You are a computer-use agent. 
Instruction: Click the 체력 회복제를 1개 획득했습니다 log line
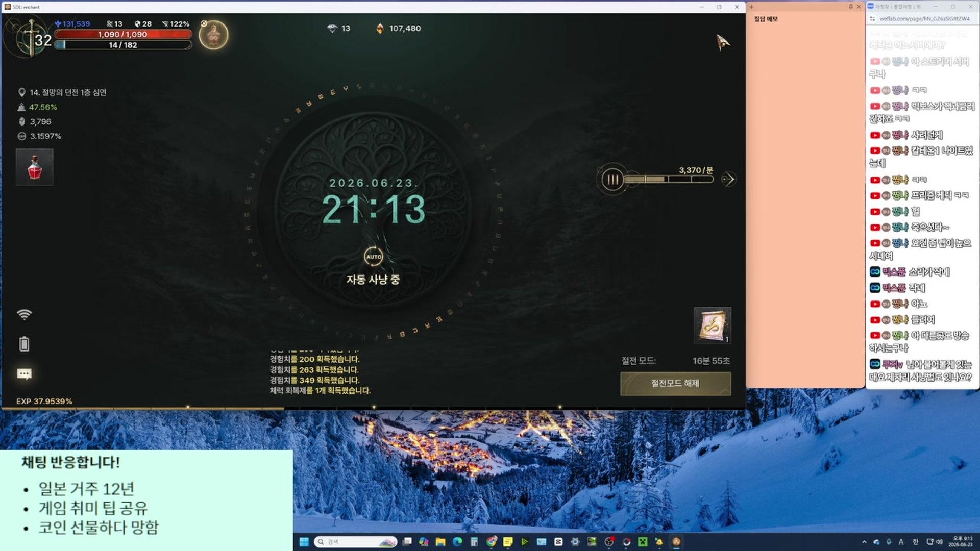pyautogui.click(x=320, y=390)
